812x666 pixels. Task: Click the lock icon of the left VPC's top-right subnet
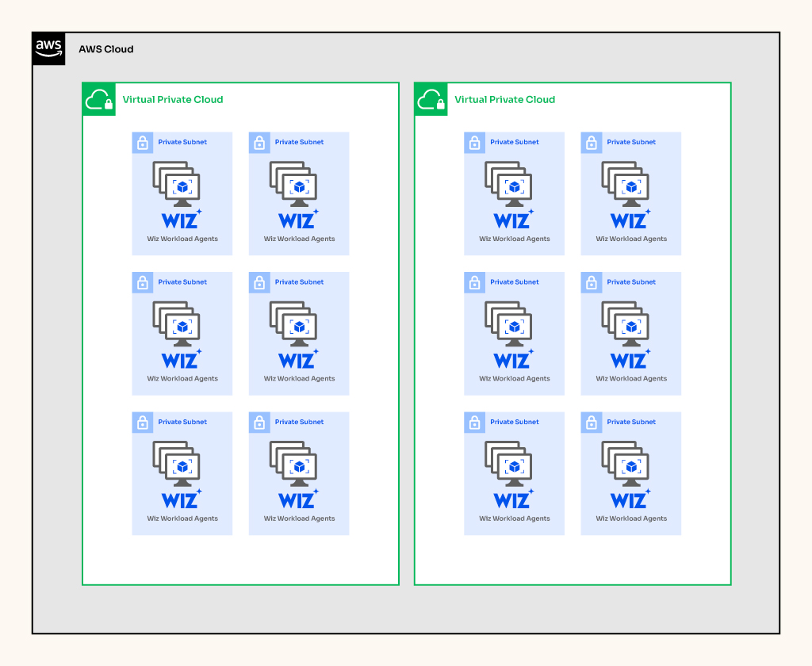259,143
